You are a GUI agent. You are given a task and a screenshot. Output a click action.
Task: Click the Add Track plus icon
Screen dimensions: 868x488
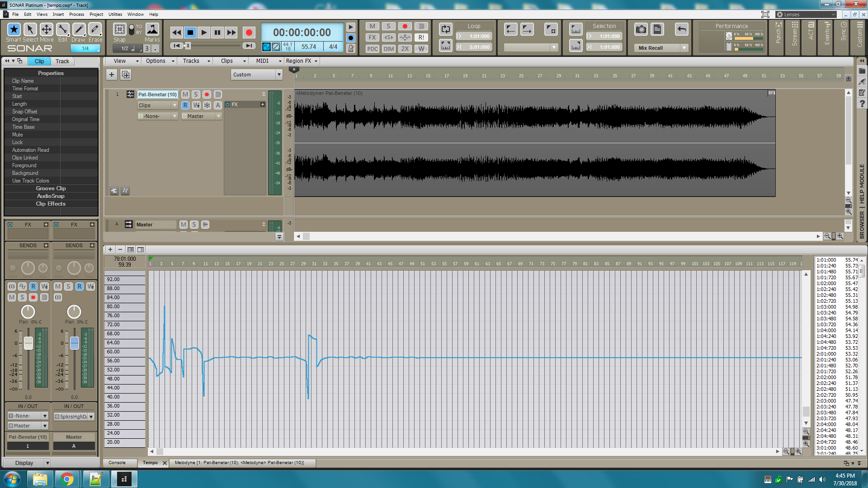(112, 75)
